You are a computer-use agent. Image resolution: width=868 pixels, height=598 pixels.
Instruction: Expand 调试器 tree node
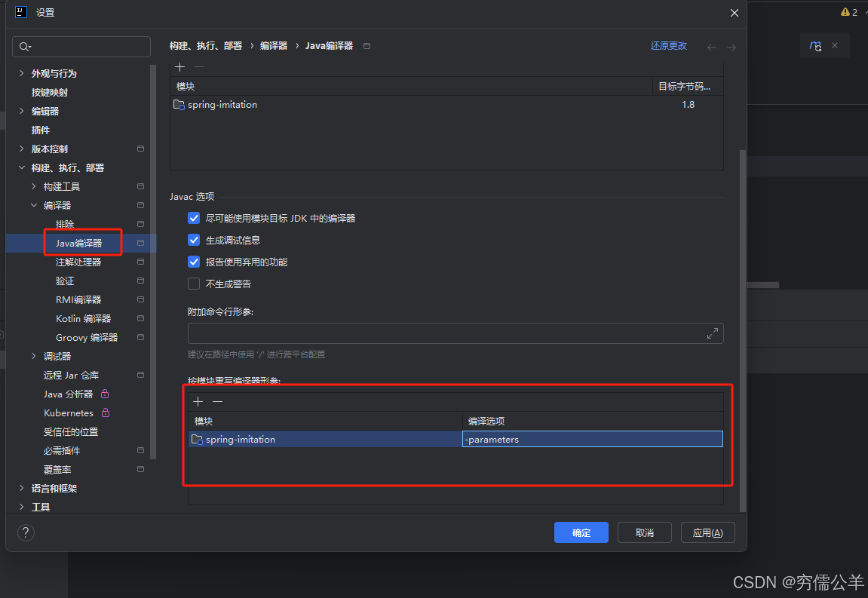34,355
